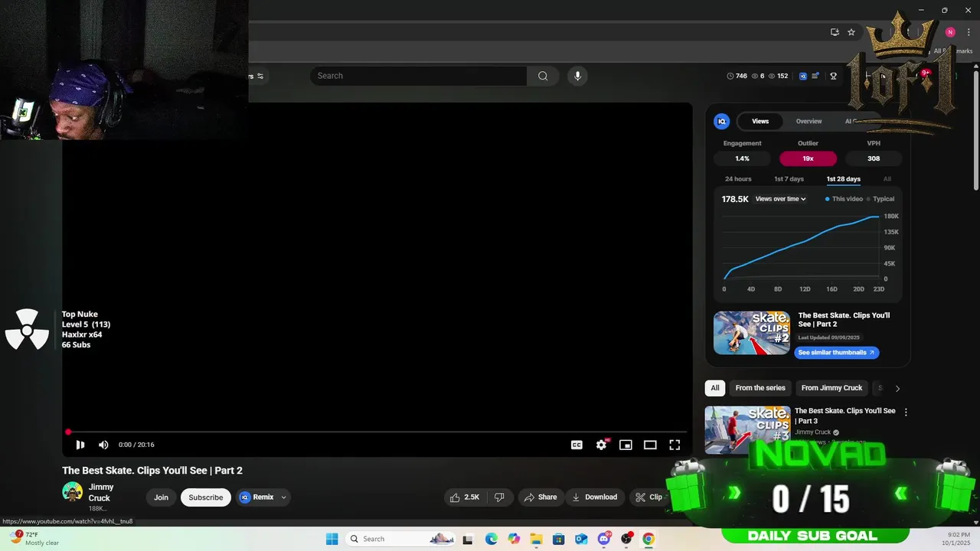This screenshot has width=980, height=551.
Task: Select the 1st 7 days range
Action: click(789, 179)
